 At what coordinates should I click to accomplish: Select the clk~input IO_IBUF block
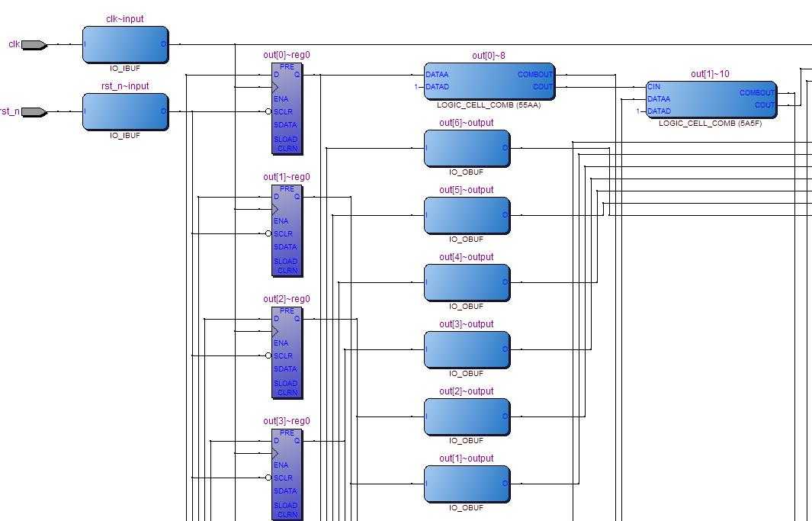[x=125, y=44]
